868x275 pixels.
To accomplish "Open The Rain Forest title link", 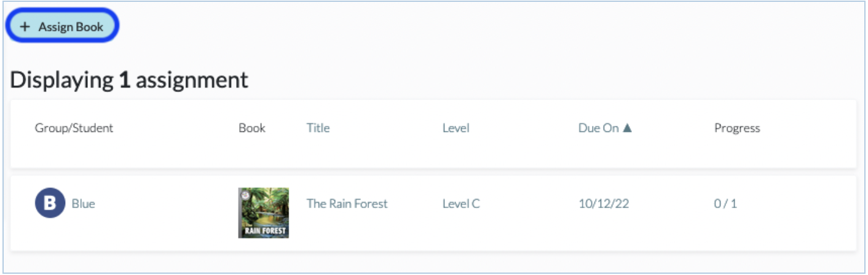I will point(347,204).
